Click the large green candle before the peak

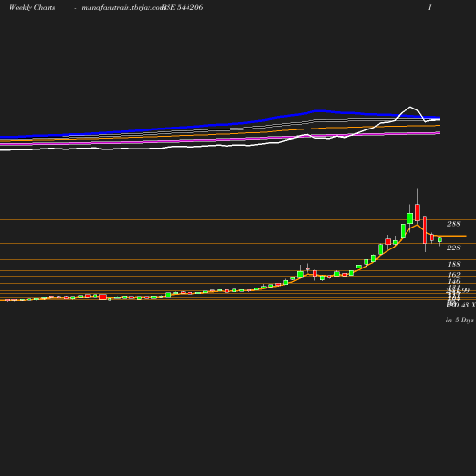(x=409, y=218)
